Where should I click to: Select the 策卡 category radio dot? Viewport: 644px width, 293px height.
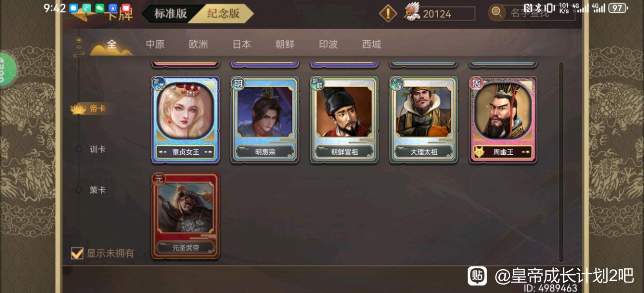pyautogui.click(x=78, y=190)
